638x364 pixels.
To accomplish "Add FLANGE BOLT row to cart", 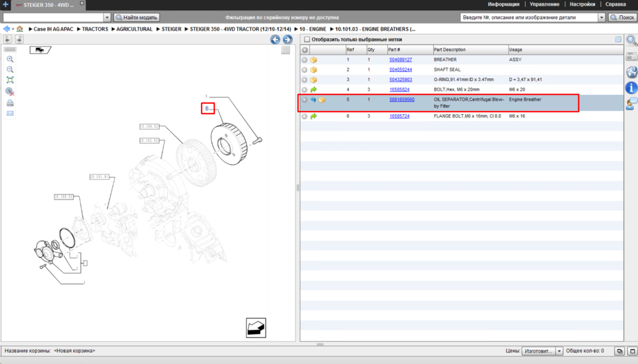I will point(304,116).
